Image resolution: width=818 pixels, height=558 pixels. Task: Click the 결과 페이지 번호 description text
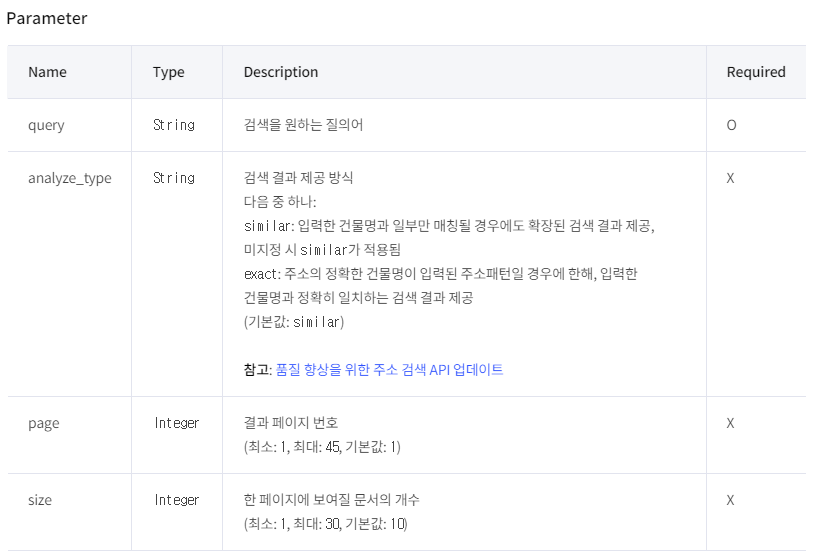pyautogui.click(x=291, y=422)
